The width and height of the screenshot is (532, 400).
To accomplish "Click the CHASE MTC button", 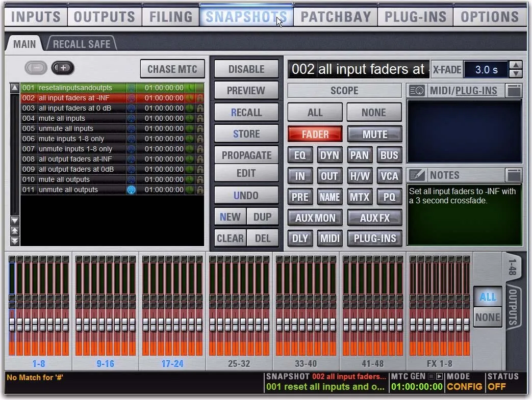I will 172,69.
